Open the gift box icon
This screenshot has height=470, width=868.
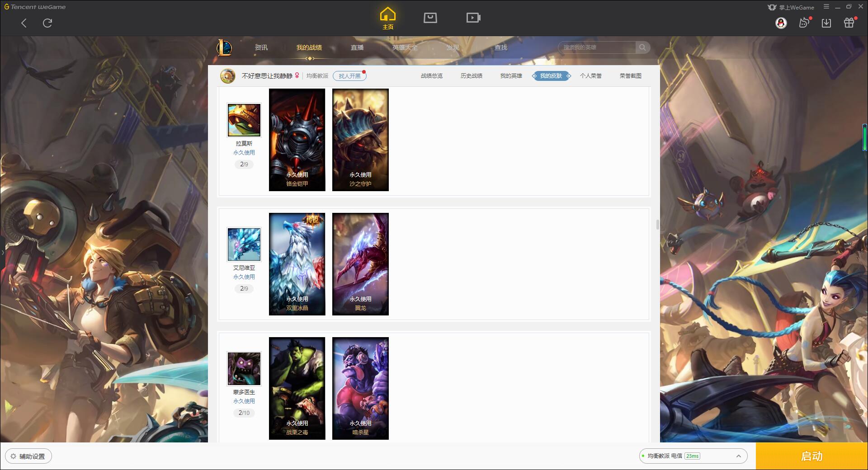click(x=849, y=23)
